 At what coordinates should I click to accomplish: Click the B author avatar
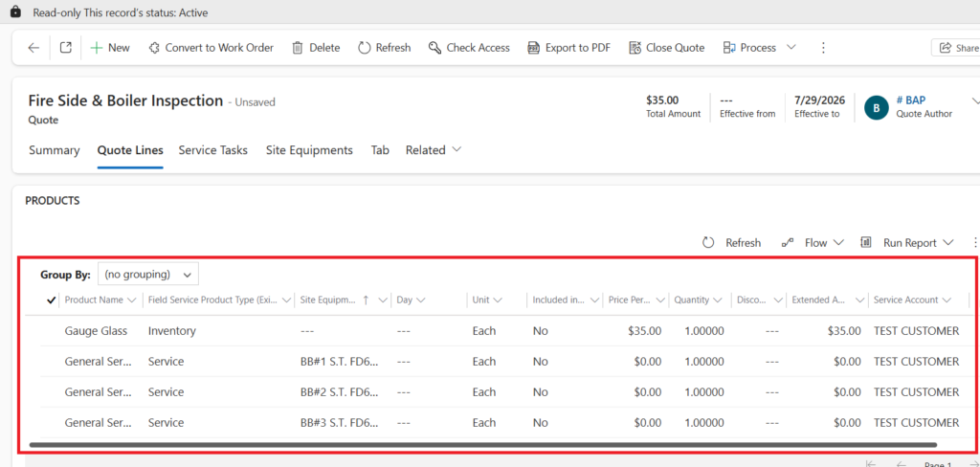877,107
